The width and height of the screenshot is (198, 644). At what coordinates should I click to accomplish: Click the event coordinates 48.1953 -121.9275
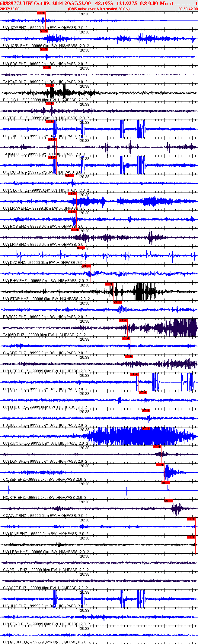116,3
